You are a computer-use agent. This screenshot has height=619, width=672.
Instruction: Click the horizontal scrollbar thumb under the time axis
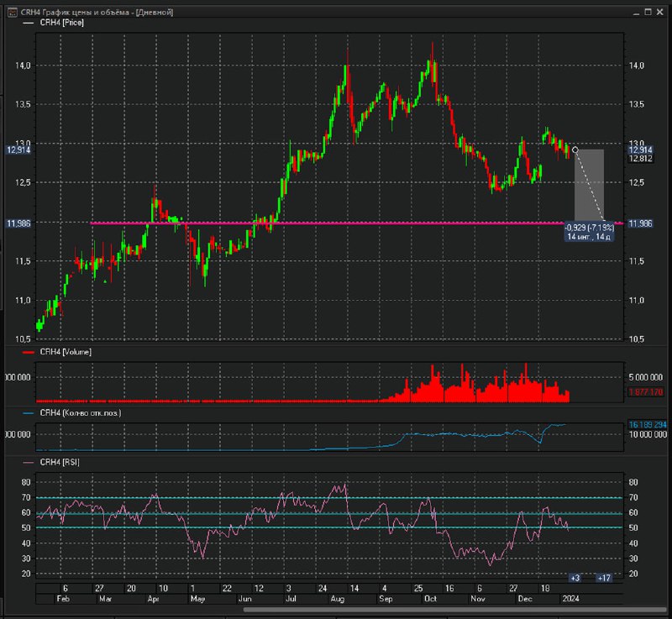[454, 610]
